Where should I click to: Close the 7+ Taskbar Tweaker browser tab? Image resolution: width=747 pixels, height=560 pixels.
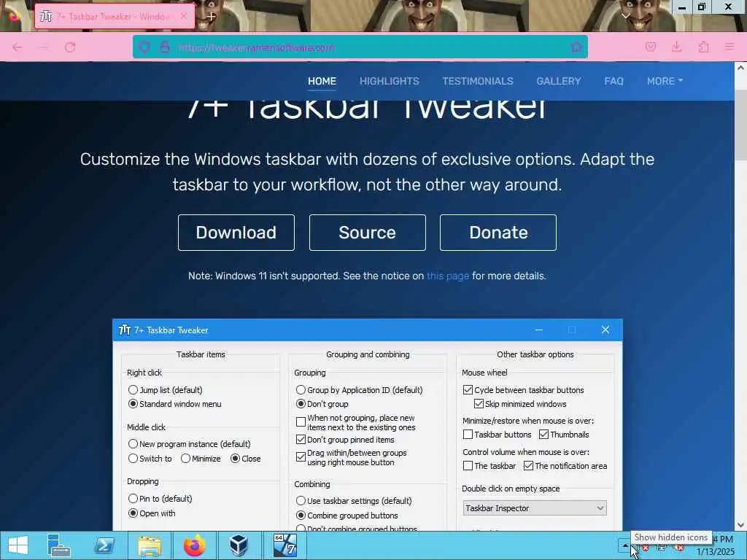pyautogui.click(x=184, y=16)
